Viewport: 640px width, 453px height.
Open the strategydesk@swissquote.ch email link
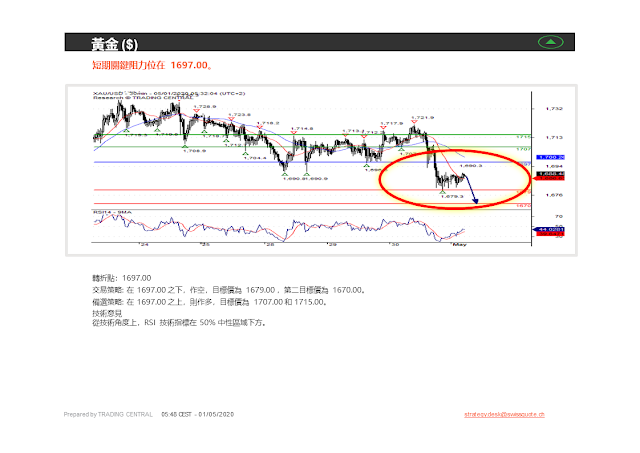504,414
